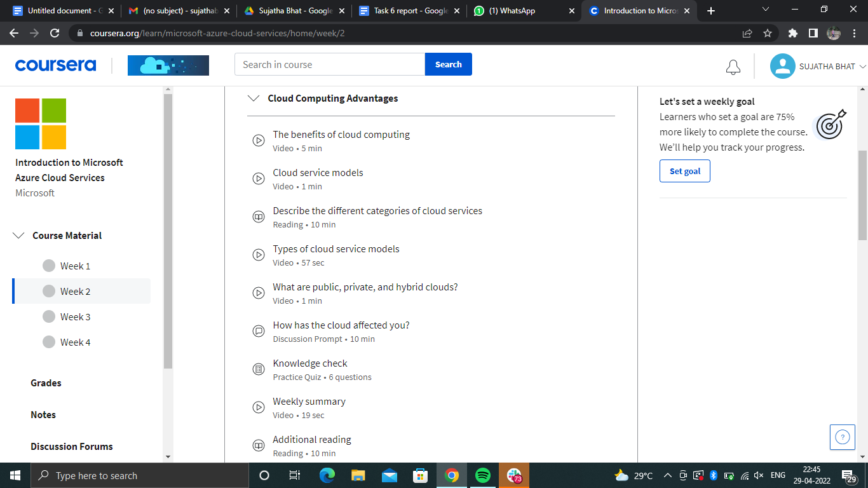Open the Coursera home logo
This screenshot has height=488, width=868.
pos(56,65)
